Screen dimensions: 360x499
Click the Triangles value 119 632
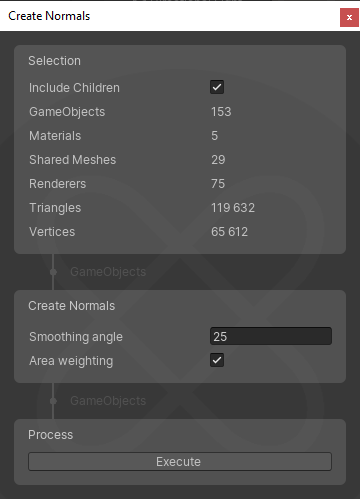(x=233, y=208)
